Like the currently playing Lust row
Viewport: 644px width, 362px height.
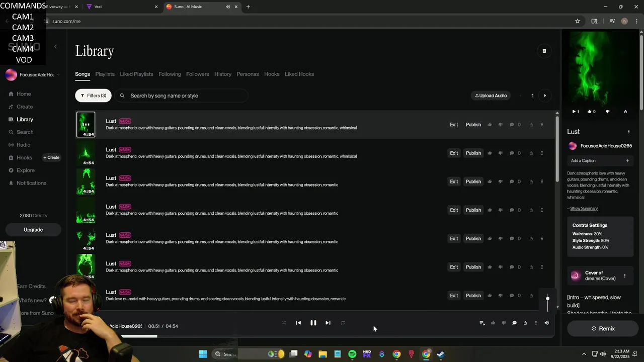[490, 125]
